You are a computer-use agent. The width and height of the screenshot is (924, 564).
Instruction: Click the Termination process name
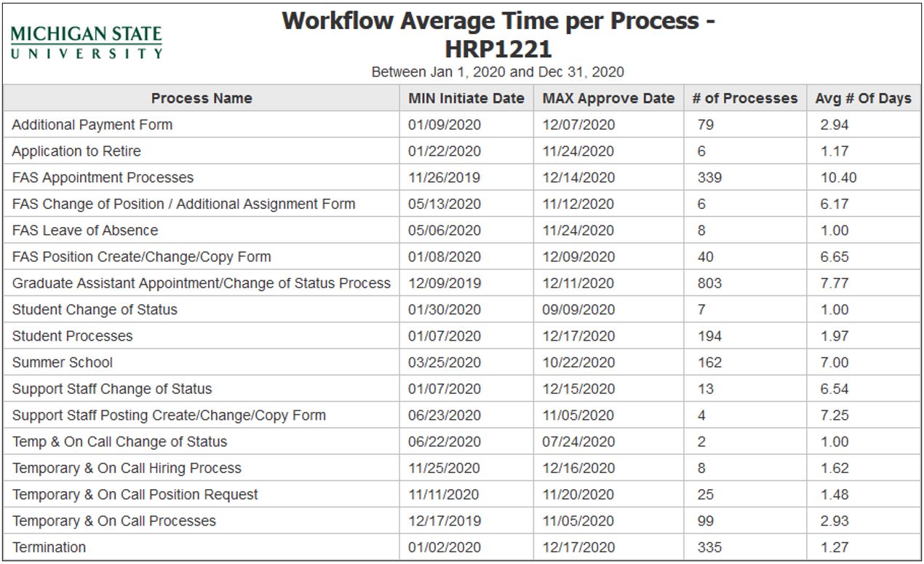click(49, 547)
